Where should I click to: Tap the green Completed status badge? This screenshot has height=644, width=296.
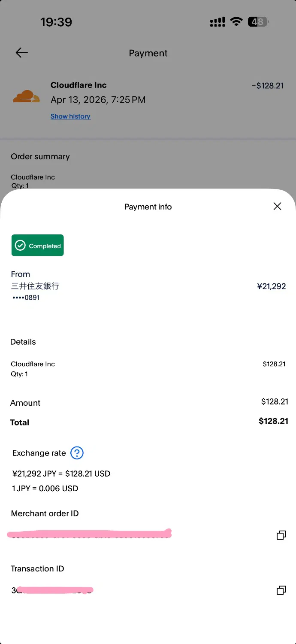coord(38,246)
